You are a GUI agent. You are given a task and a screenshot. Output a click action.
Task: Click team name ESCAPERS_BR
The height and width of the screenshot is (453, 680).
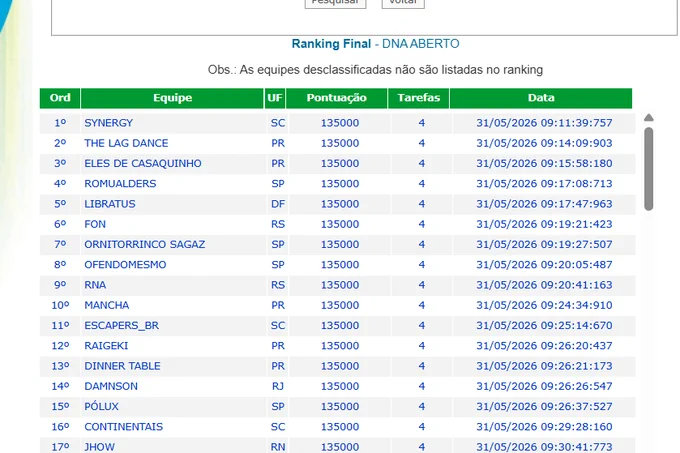[121, 326]
